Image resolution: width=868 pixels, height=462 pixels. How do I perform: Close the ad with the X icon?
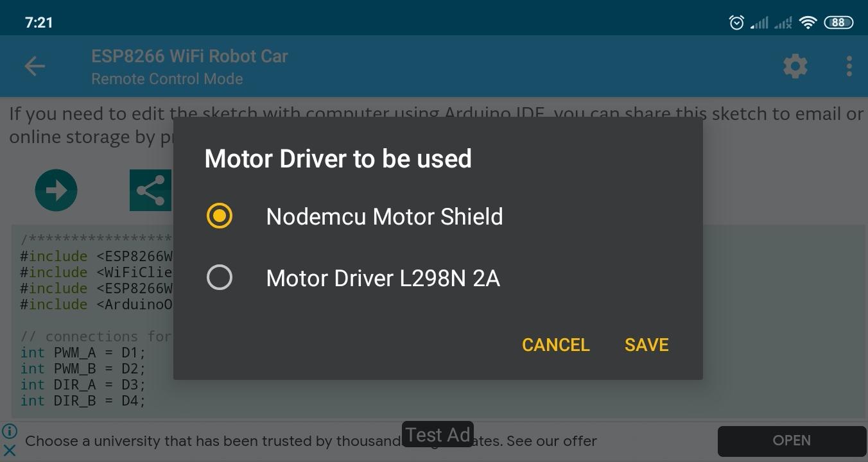[10, 450]
